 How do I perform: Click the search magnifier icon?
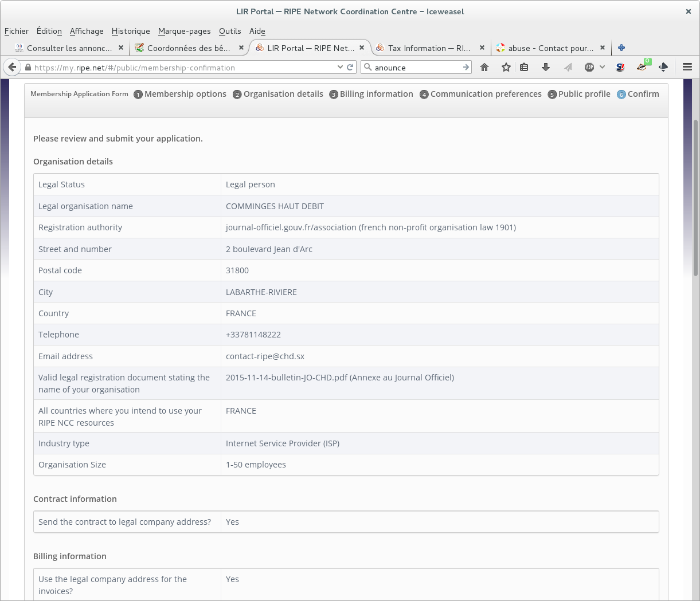(x=368, y=68)
